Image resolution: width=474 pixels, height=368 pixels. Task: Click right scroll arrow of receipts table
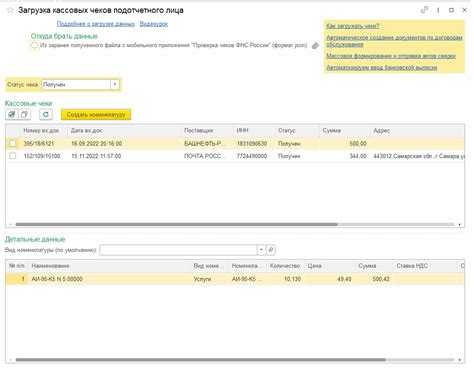click(x=459, y=225)
